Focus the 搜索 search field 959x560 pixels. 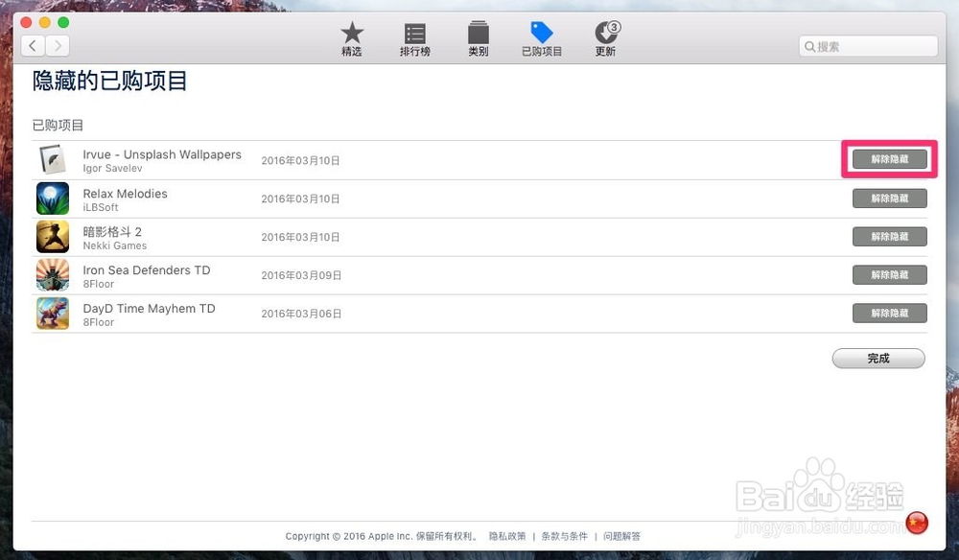(x=868, y=46)
